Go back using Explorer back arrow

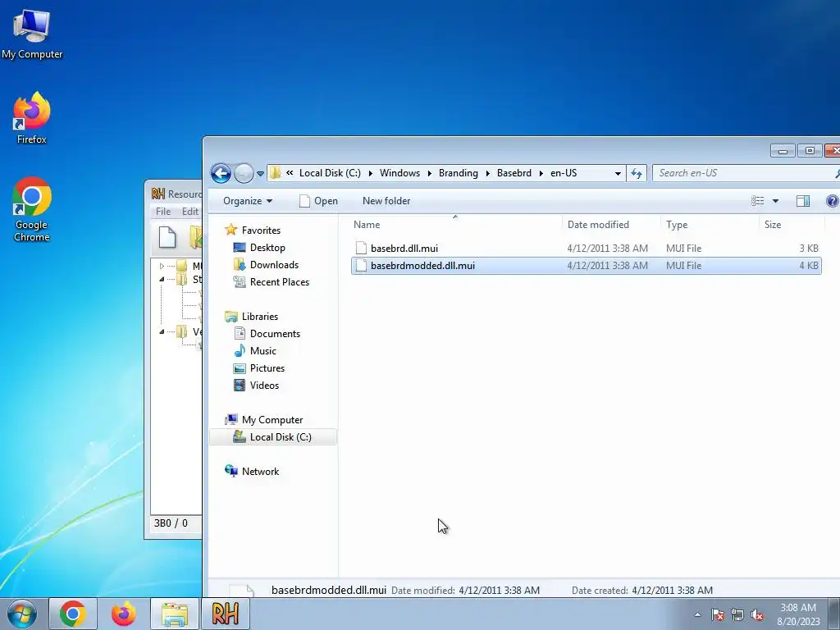pyautogui.click(x=221, y=173)
